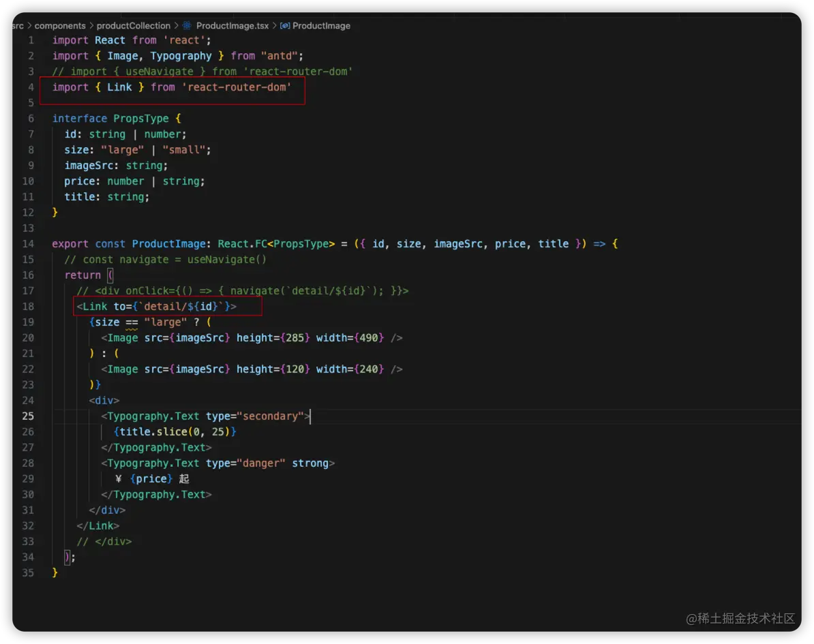Click Typography in the line 2 import
814x644 pixels.
181,55
